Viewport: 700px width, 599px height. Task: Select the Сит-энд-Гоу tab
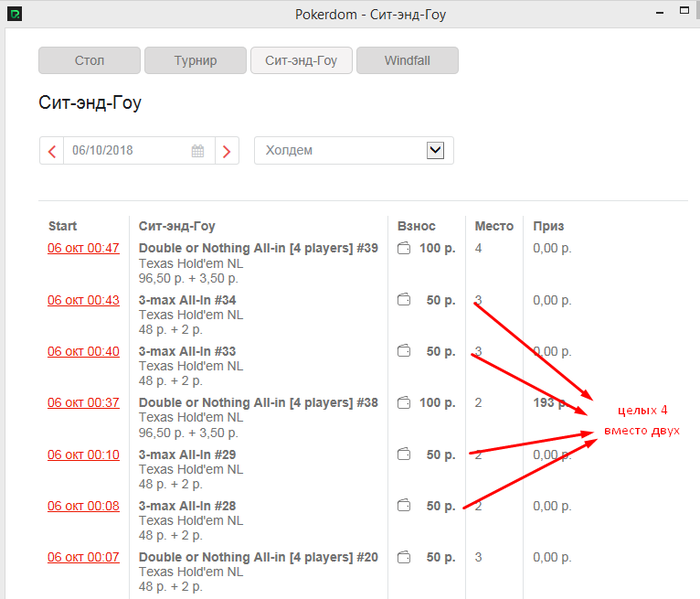click(301, 60)
